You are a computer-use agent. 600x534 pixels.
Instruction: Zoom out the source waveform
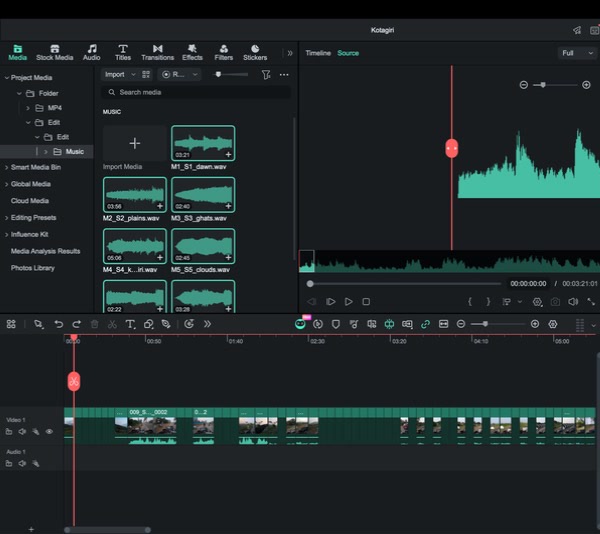524,85
